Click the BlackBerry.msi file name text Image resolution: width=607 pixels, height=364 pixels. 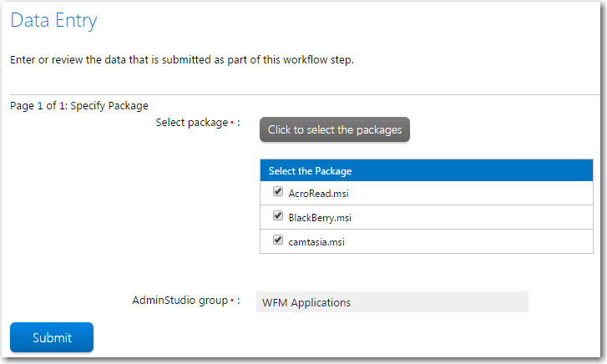coord(320,218)
